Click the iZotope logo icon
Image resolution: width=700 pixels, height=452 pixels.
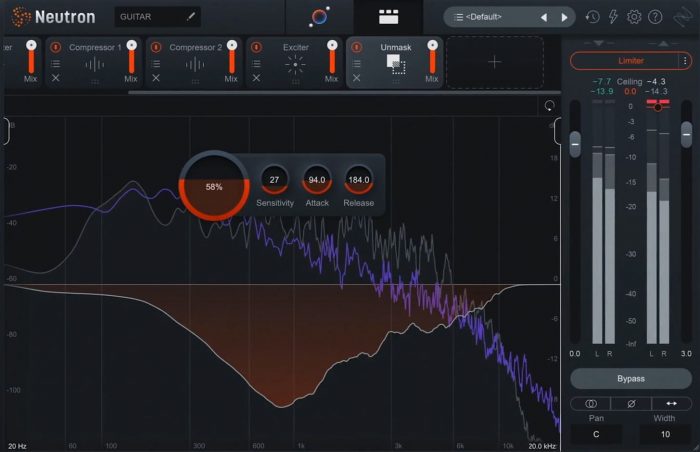coord(683,17)
